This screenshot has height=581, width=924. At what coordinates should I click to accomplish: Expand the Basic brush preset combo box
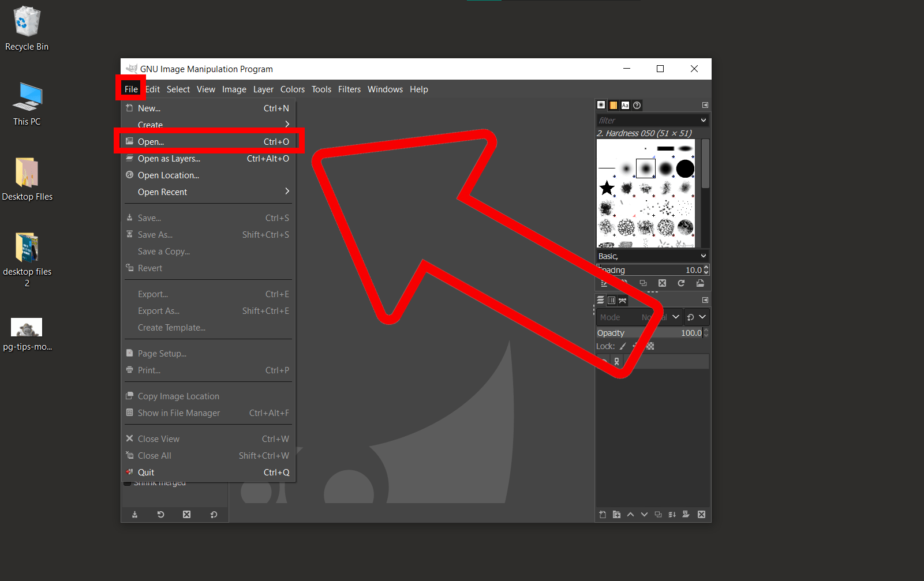tap(702, 256)
